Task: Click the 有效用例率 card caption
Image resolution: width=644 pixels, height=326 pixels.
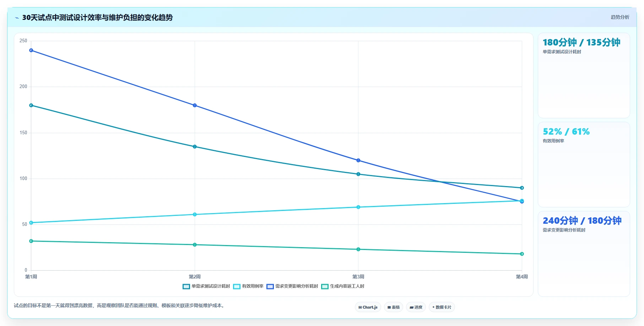Action: 553,141
